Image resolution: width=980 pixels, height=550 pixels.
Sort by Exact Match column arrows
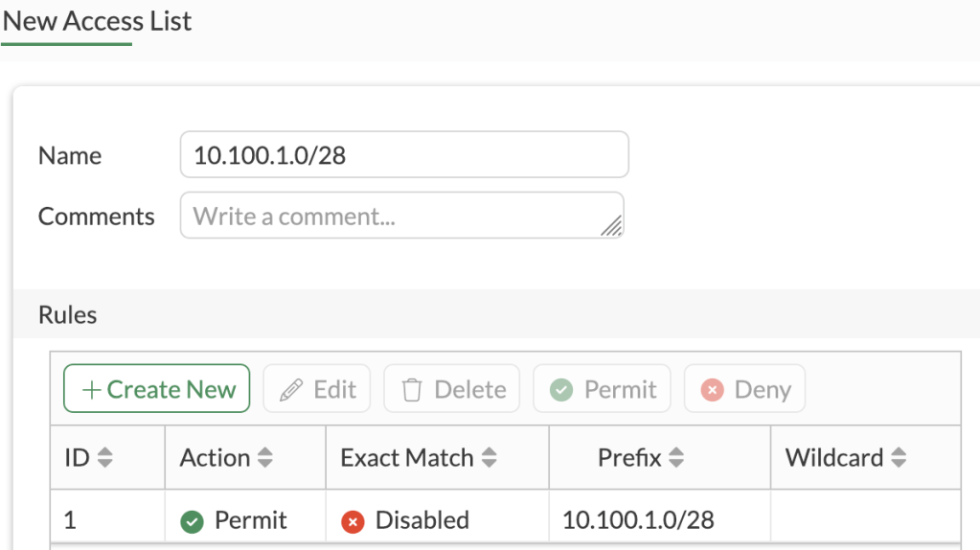pos(489,459)
